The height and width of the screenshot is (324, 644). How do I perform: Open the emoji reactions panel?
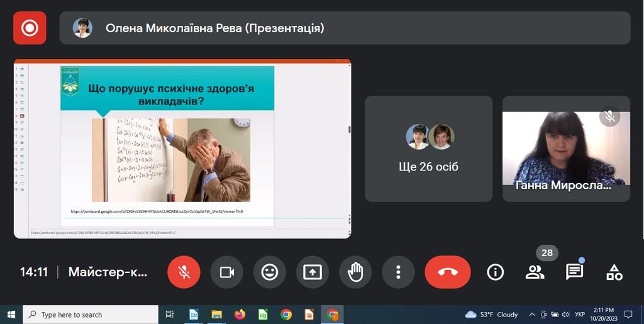(269, 272)
